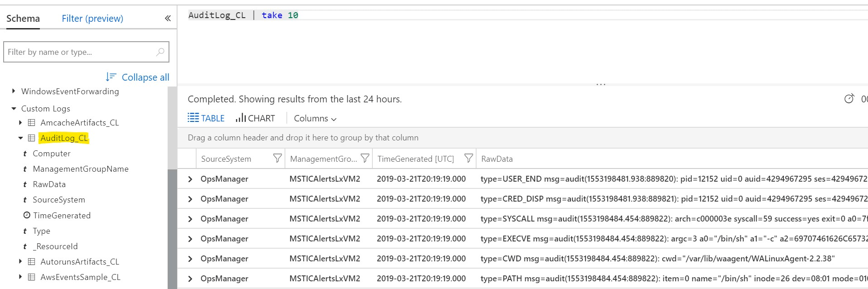Viewport: 868px width, 289px height.
Task: Select the ManagementGroupName field
Action: tap(81, 169)
